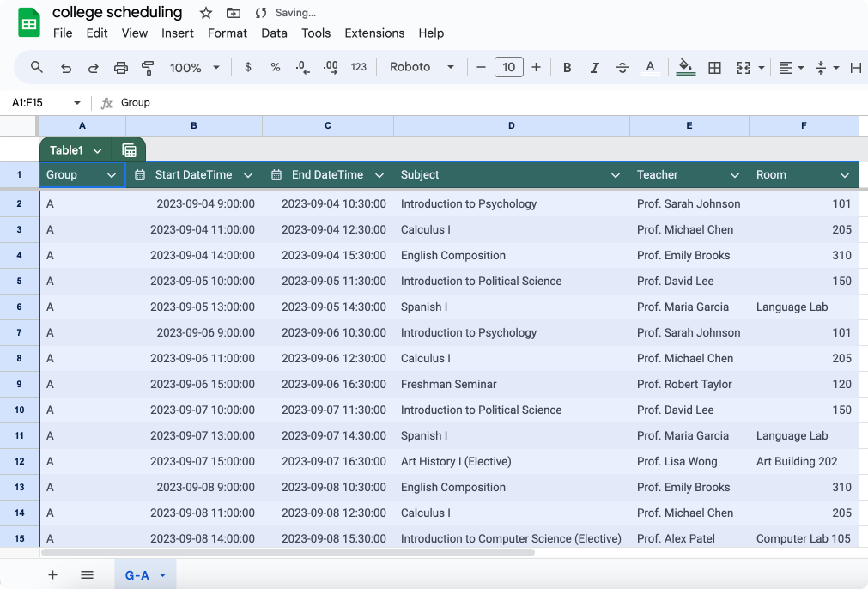Open the Help menu
This screenshot has width=868, height=589.
click(x=431, y=33)
